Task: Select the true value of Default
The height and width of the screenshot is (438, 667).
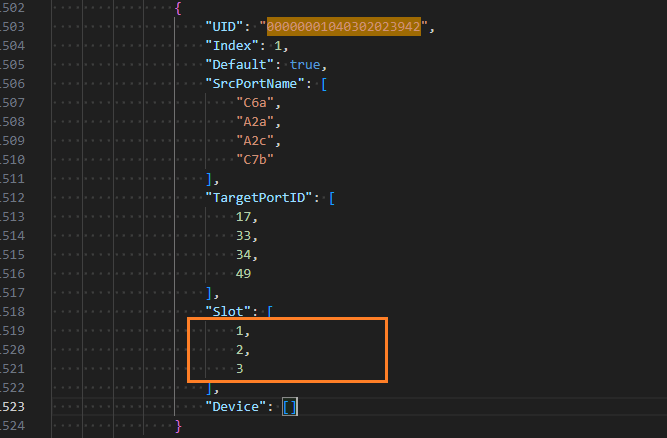Action: point(305,65)
